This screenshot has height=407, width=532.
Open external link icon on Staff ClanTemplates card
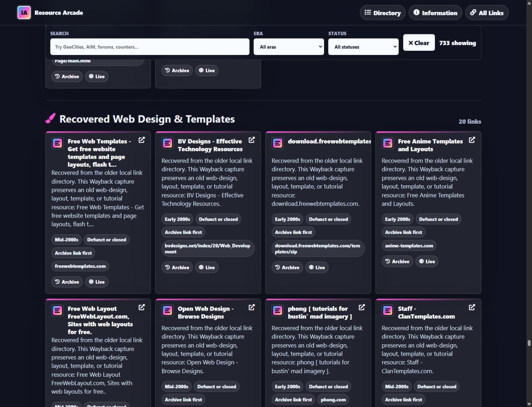pos(472,307)
